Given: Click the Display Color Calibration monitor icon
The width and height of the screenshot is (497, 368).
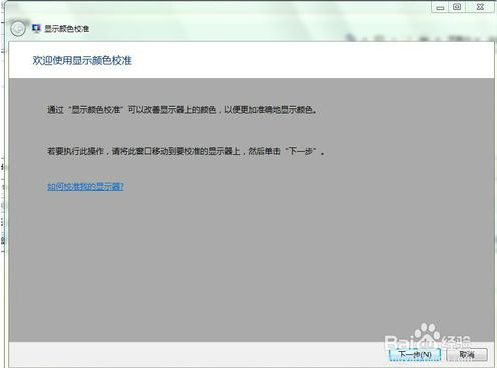Looking at the screenshot, I should (x=36, y=28).
